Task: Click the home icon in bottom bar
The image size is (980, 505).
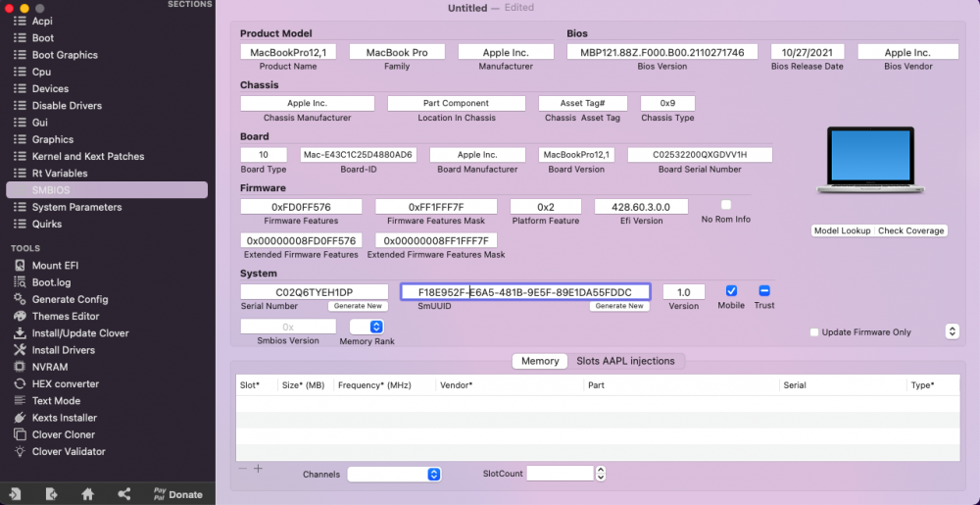Action: 87,494
